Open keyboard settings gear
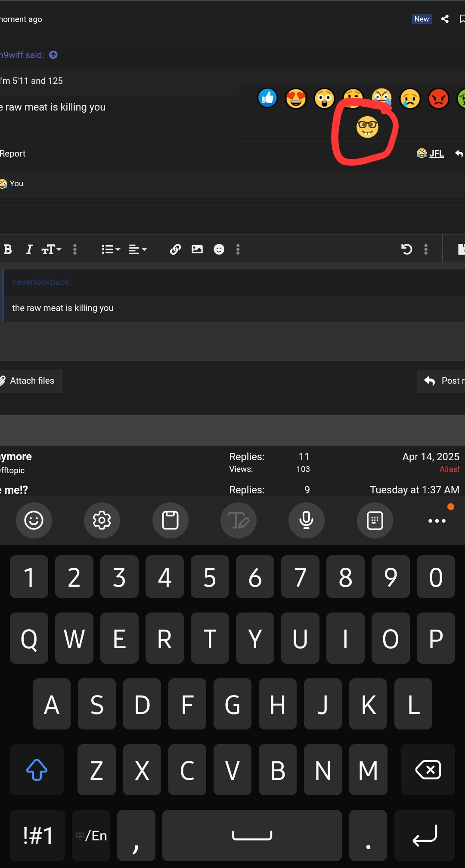This screenshot has width=465, height=868. pyautogui.click(x=102, y=520)
